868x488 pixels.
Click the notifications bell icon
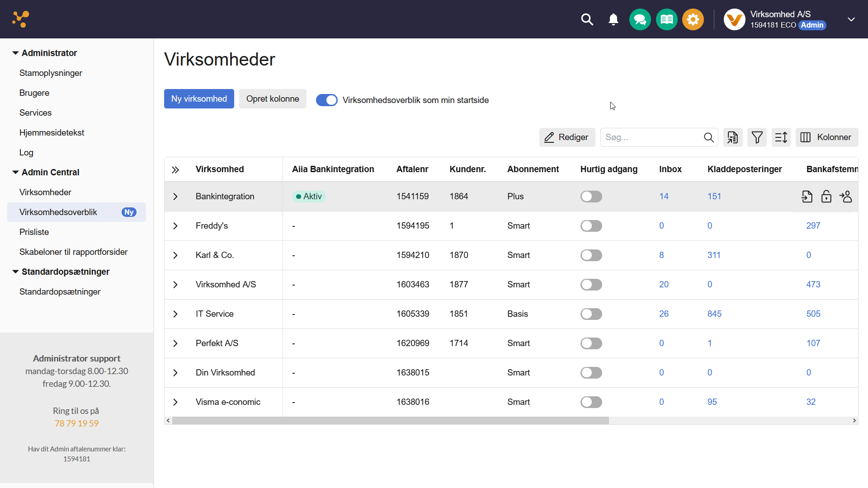point(613,19)
